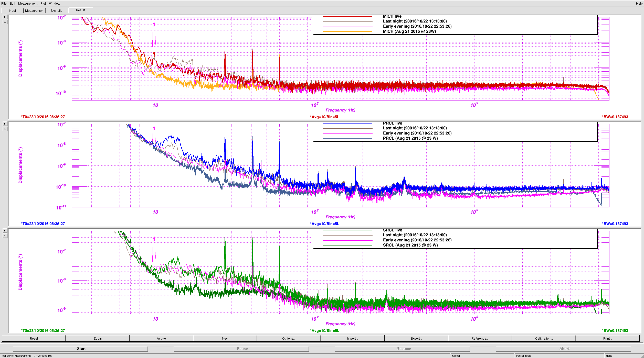The image size is (644, 358).
Task: Click the PRCL live blue legend line
Action: click(x=347, y=123)
